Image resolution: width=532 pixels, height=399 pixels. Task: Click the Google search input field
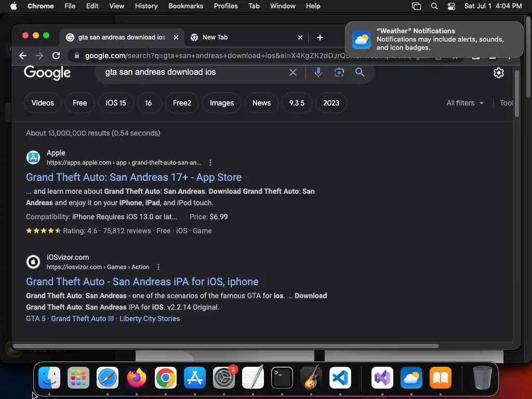[x=193, y=72]
